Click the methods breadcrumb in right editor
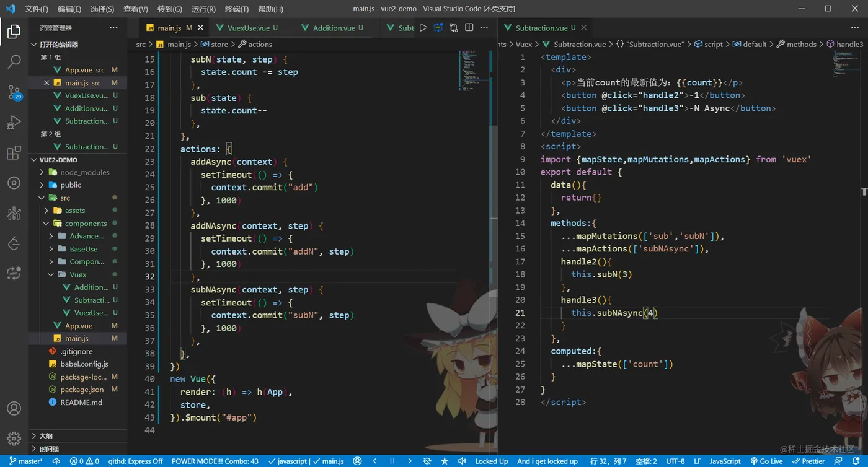Image resolution: width=868 pixels, height=467 pixels. click(795, 45)
